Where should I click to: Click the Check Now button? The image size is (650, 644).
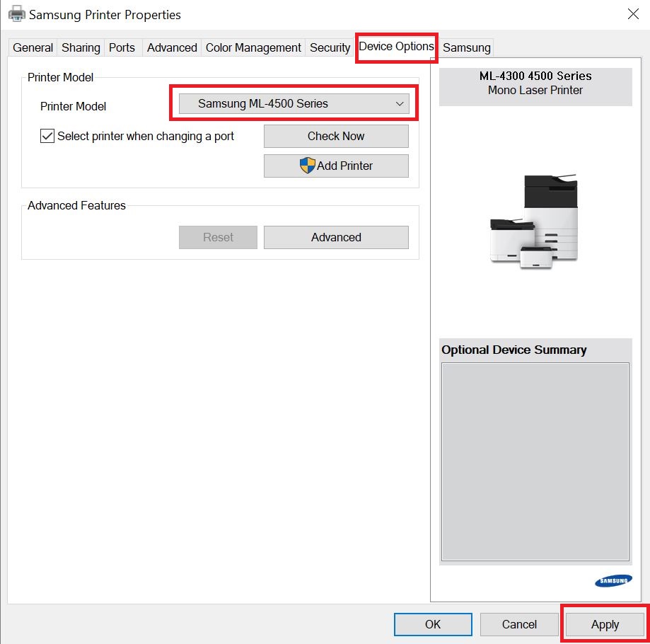(336, 136)
